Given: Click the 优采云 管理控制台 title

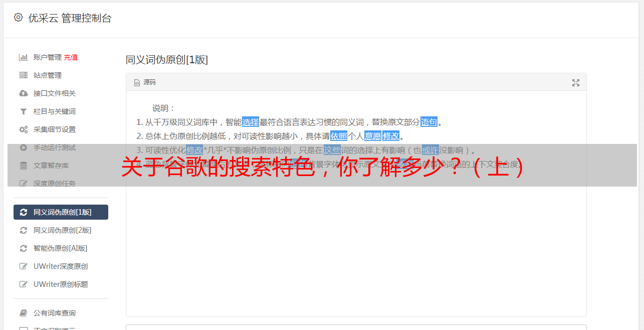Looking at the screenshot, I should click(x=70, y=18).
